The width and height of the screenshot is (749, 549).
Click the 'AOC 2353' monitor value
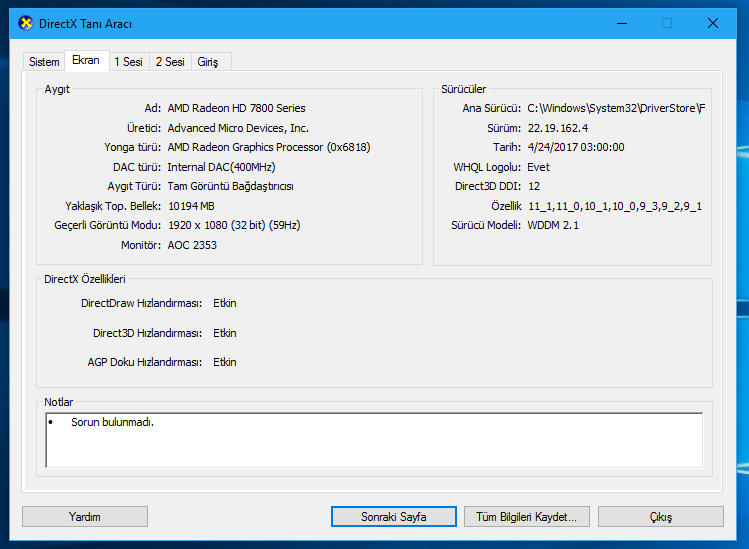192,245
